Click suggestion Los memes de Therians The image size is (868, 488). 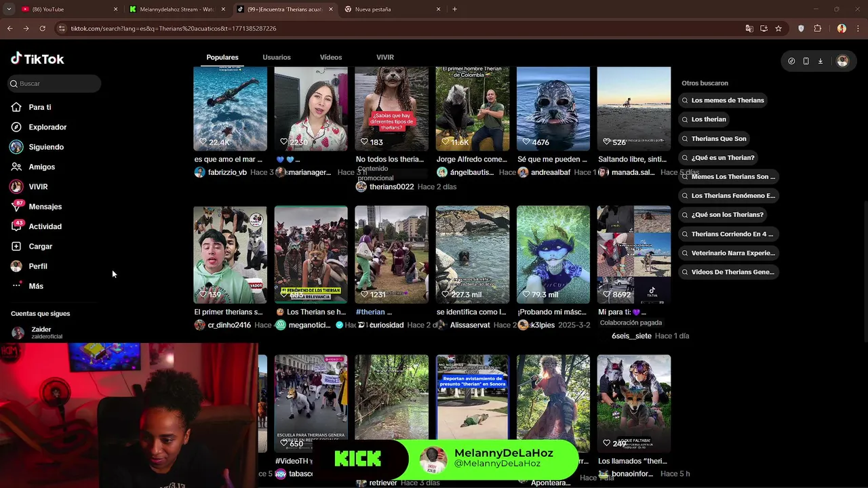tap(722, 100)
